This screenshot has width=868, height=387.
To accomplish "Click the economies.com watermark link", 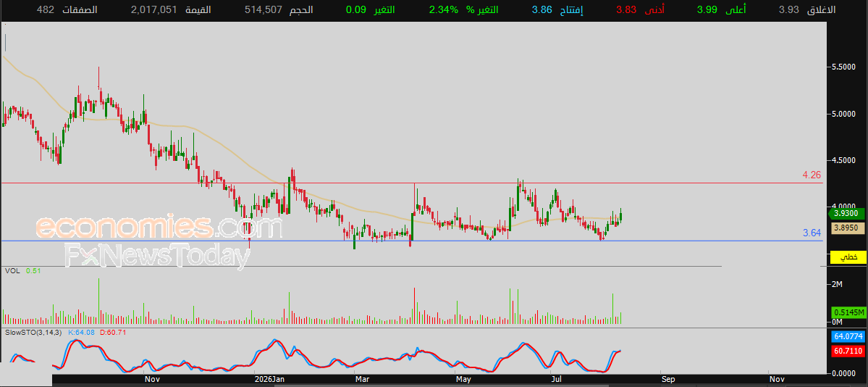I will (x=159, y=228).
